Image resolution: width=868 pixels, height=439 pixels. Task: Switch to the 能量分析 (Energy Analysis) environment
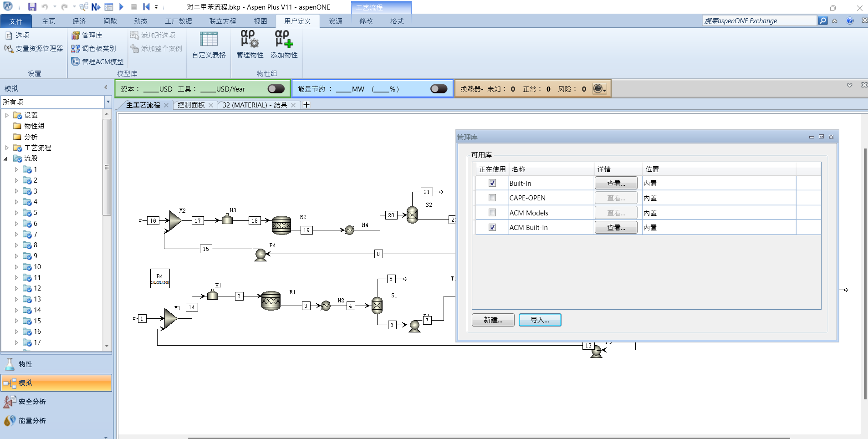(56, 420)
